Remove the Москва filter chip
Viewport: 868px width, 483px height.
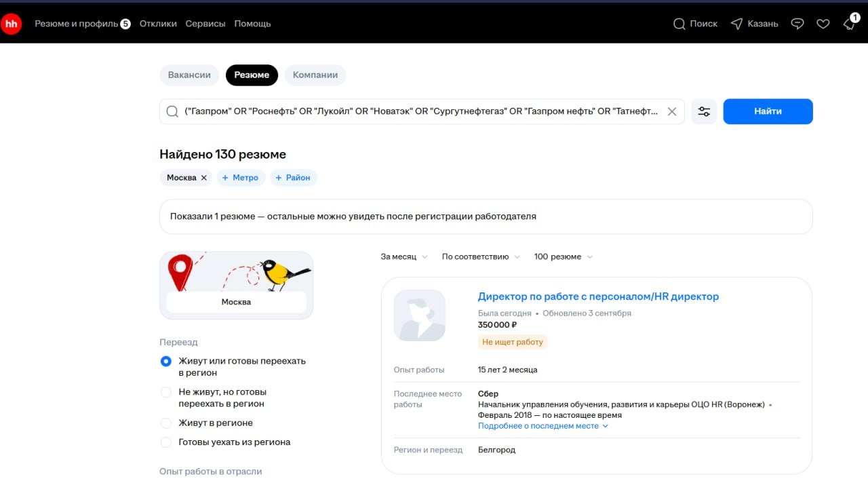point(204,178)
